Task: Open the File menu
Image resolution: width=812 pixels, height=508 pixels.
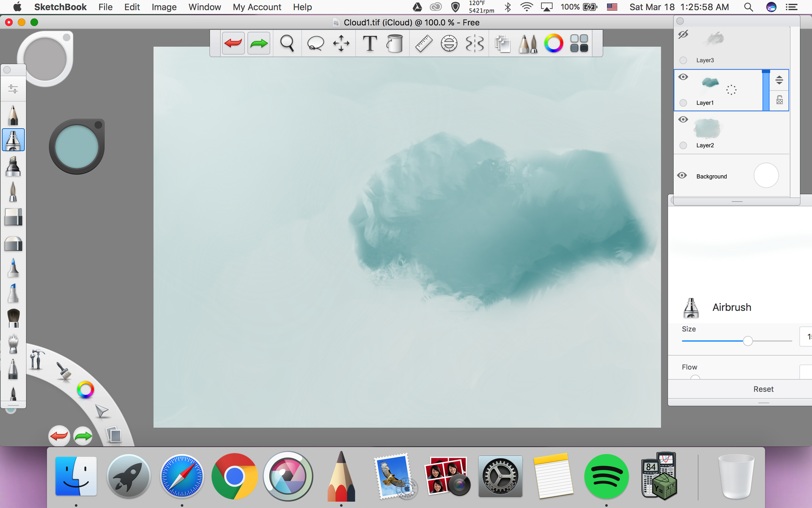Action: pyautogui.click(x=105, y=7)
